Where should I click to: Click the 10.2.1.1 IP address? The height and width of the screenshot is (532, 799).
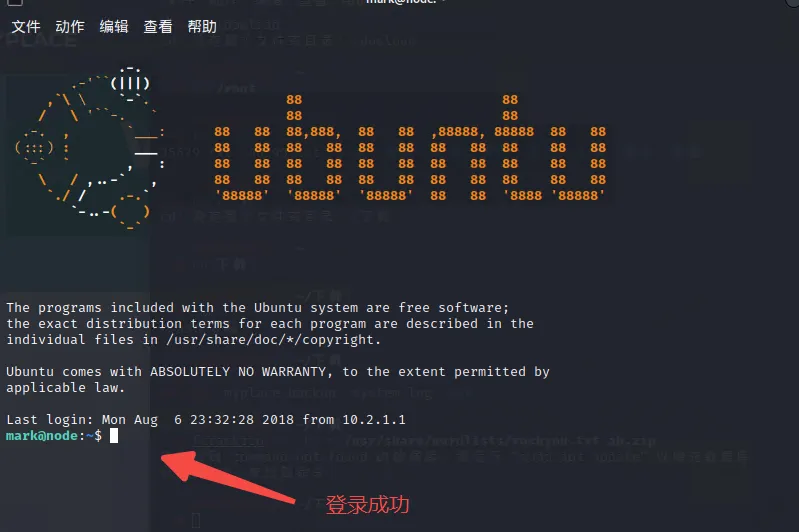[x=374, y=420]
